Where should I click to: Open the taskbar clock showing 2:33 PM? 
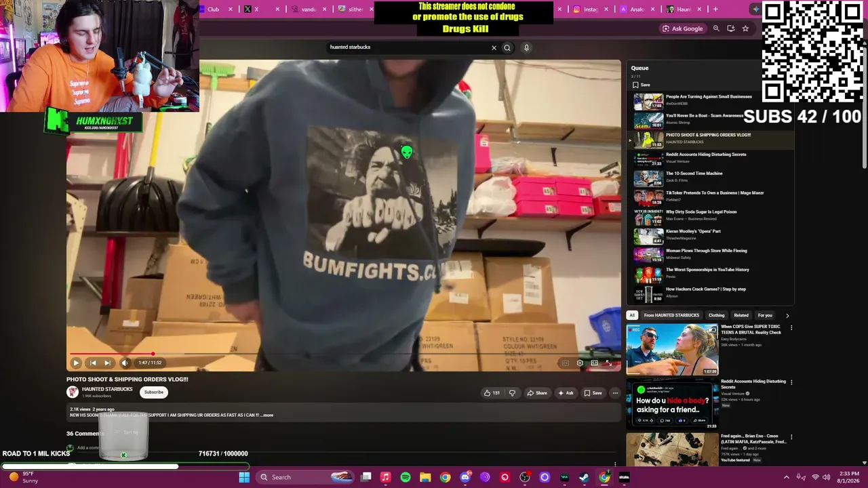[849, 476]
